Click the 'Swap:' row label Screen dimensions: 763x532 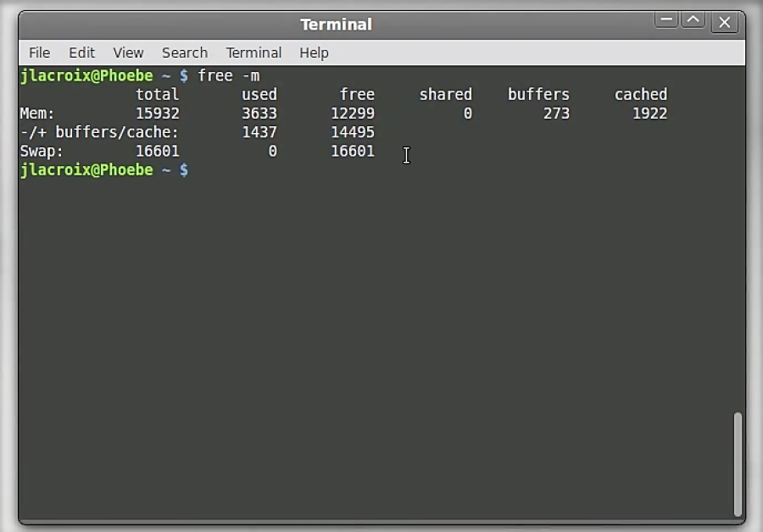42,152
